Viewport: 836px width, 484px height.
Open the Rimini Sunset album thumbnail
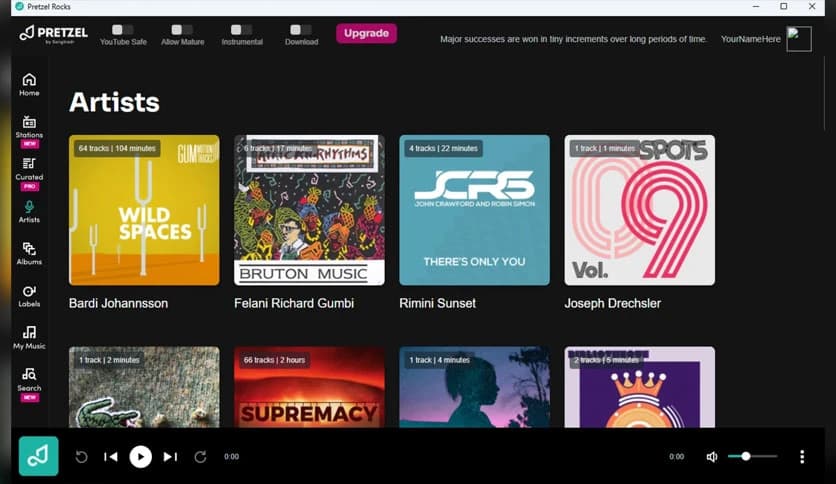(x=474, y=210)
